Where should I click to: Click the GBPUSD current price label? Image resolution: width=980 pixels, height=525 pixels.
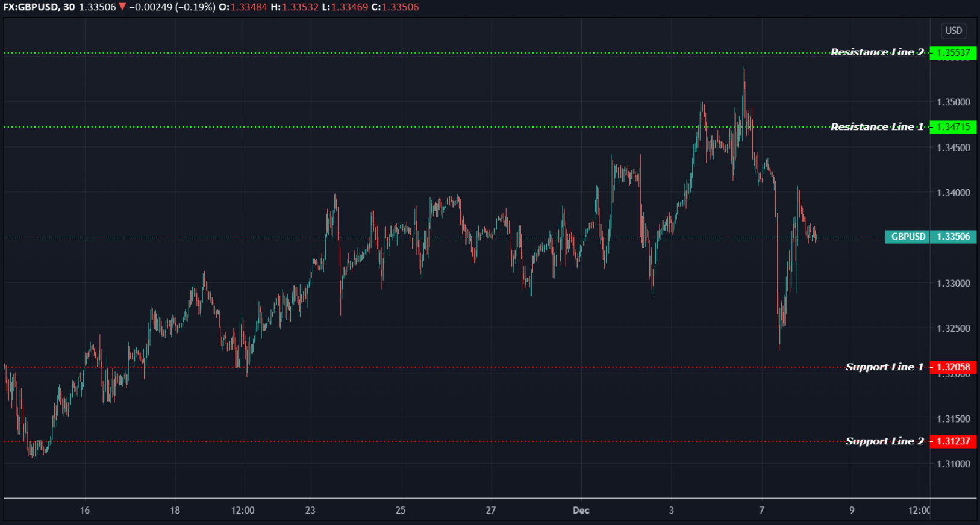(x=908, y=237)
